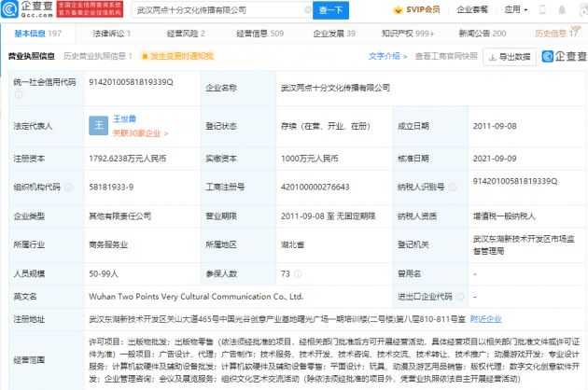This screenshot has width=588, height=390.
Task: Select 营业执照信息 section heading
Action: click(32, 56)
